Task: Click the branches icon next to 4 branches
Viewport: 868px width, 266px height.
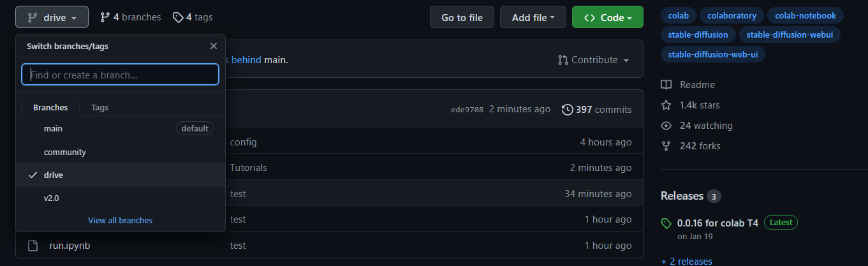Action: [105, 17]
